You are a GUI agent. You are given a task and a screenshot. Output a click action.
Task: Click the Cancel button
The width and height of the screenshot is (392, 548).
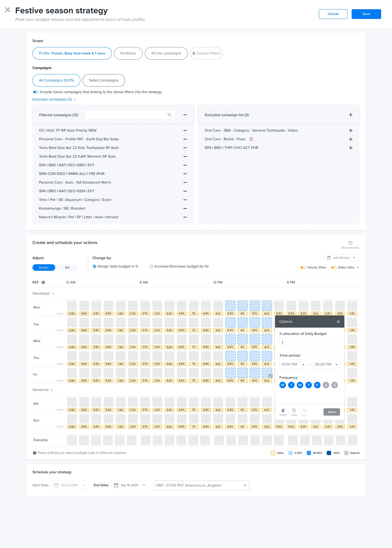point(333,14)
